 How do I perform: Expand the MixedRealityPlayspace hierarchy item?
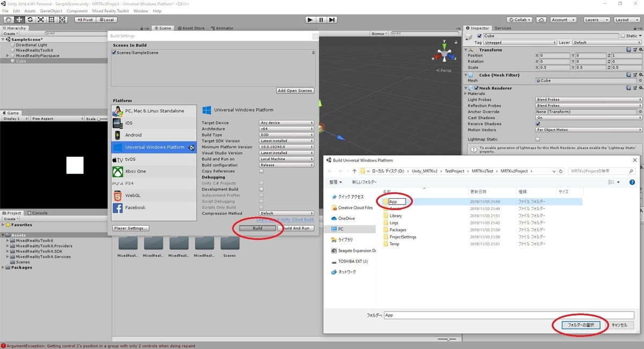click(x=8, y=56)
